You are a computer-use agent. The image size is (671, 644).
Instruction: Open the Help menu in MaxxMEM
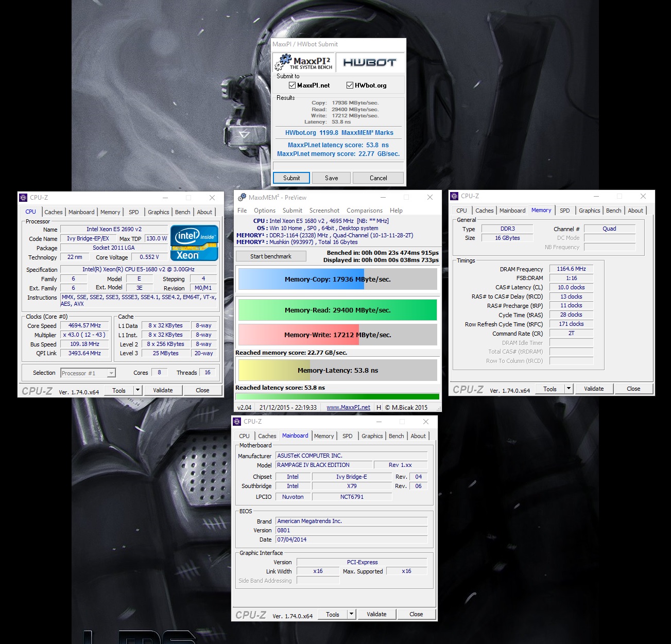(396, 211)
